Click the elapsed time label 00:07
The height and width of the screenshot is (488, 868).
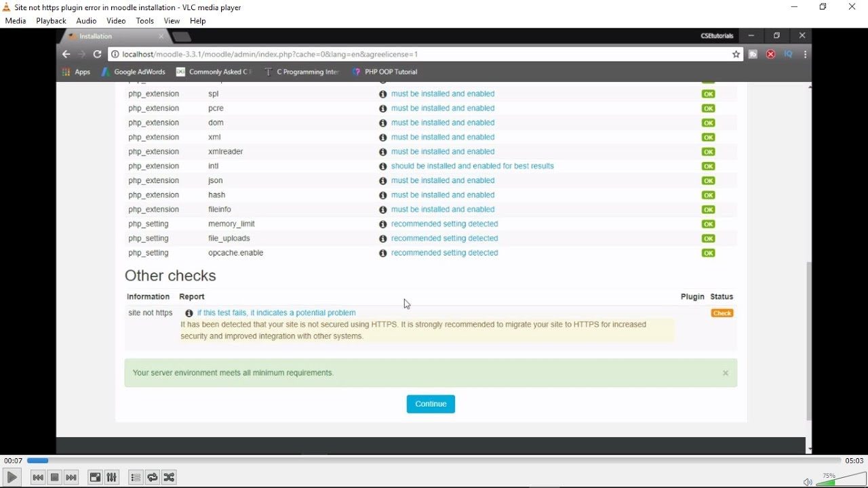click(13, 461)
